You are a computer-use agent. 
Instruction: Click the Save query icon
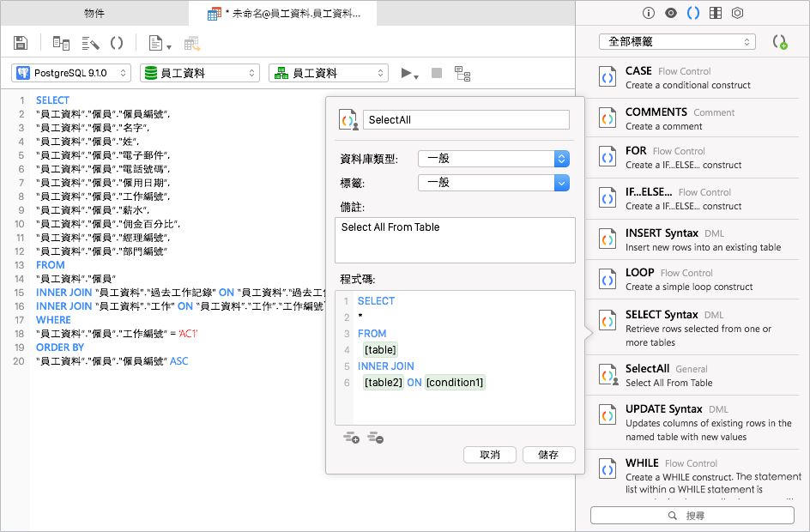tap(21, 43)
